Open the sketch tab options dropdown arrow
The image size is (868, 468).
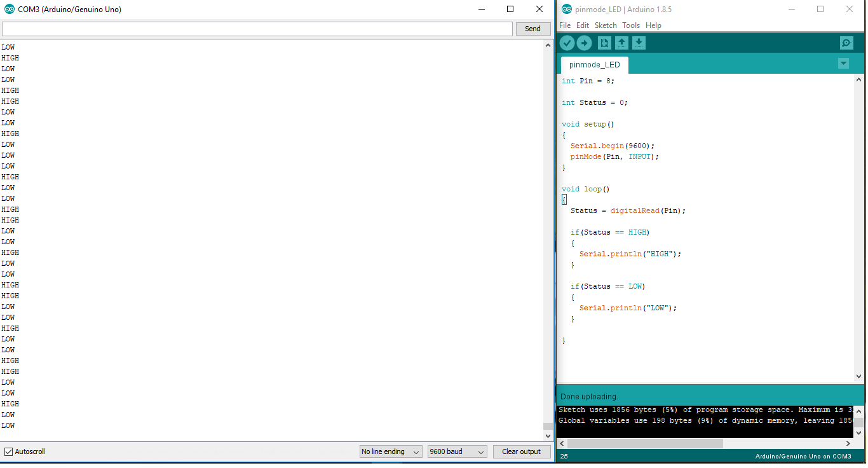(843, 63)
